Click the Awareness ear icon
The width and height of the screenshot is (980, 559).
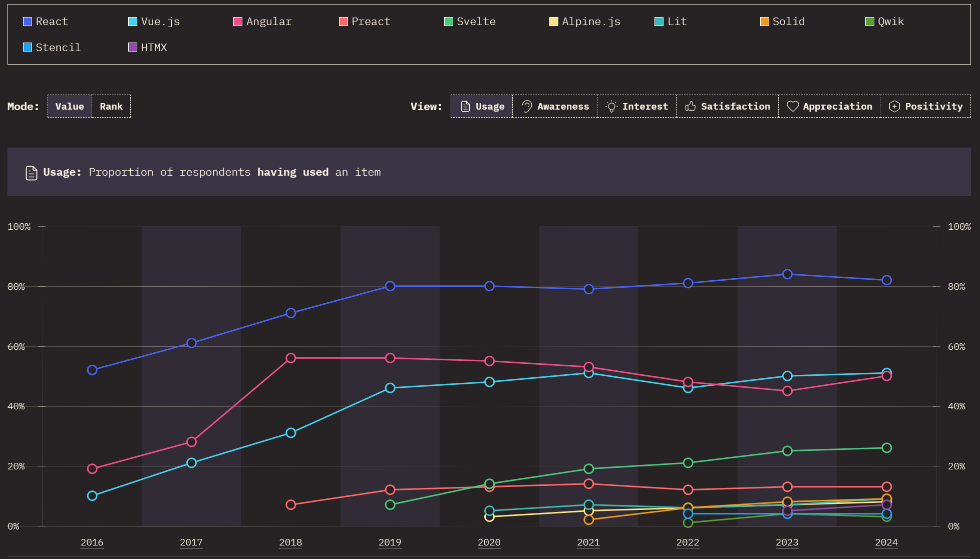click(x=526, y=106)
